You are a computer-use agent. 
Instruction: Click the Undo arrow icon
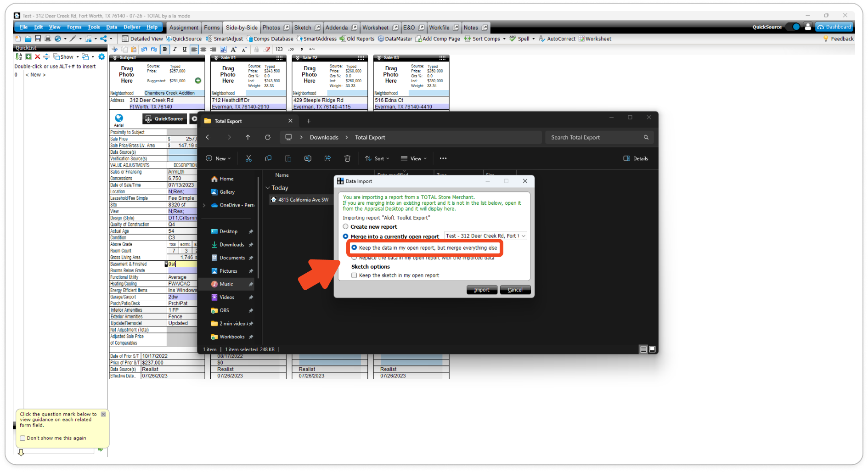(x=144, y=49)
